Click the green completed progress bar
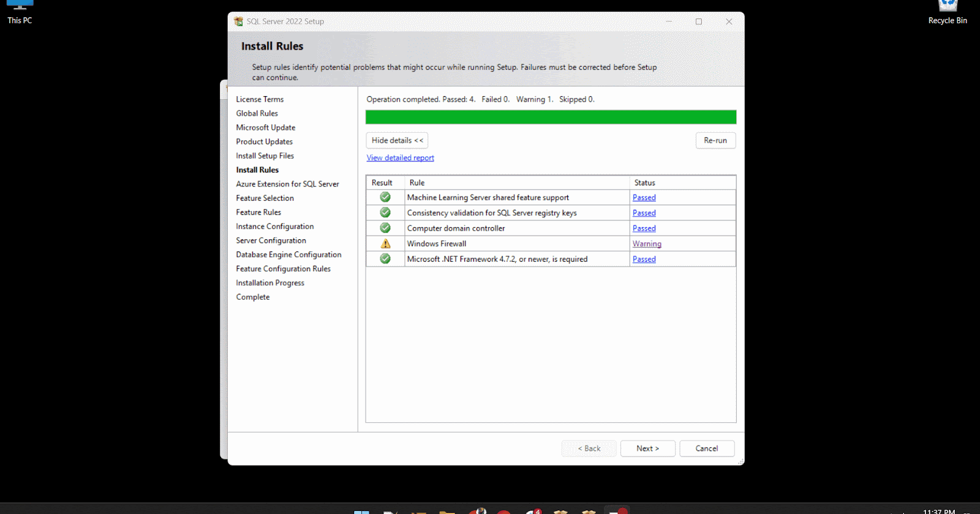Viewport: 980px width, 514px height. [551, 117]
